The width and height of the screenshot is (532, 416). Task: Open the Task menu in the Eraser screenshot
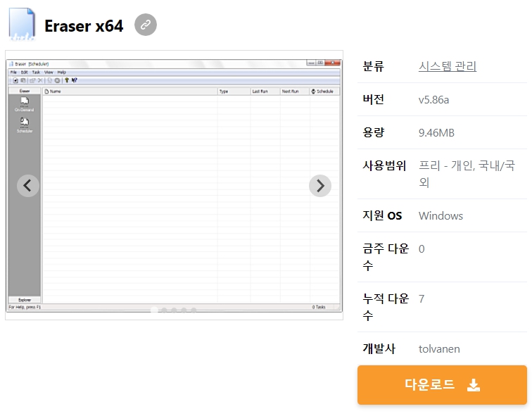(36, 73)
